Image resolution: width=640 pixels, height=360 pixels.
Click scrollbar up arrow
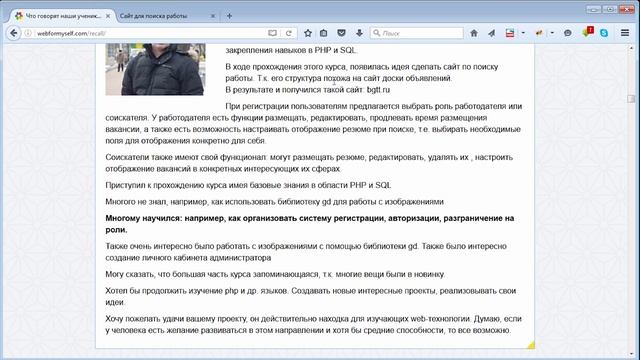631,49
